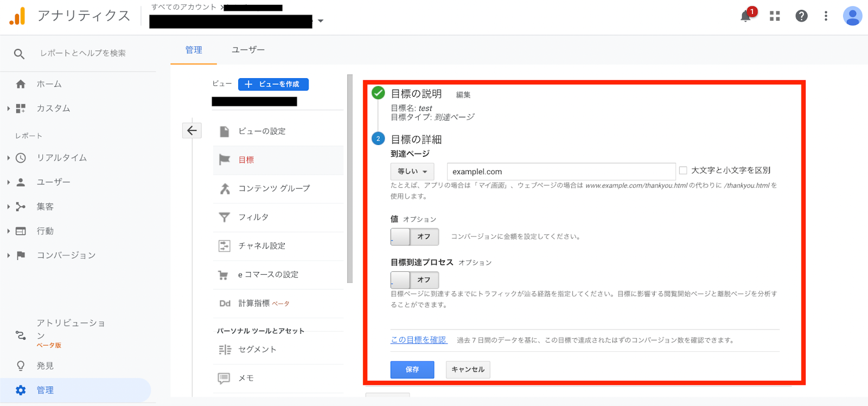Click the セグメント icon
The image size is (868, 406).
225,350
